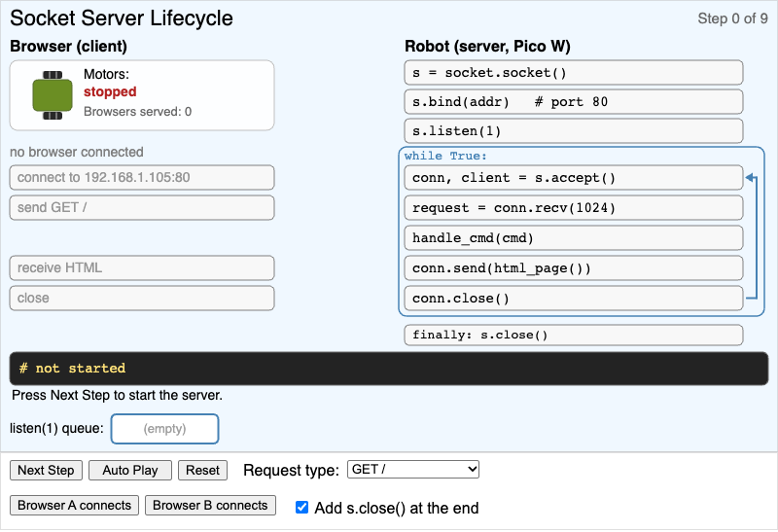Select the s.listen(1) code box
778x532 pixels.
pos(574,131)
